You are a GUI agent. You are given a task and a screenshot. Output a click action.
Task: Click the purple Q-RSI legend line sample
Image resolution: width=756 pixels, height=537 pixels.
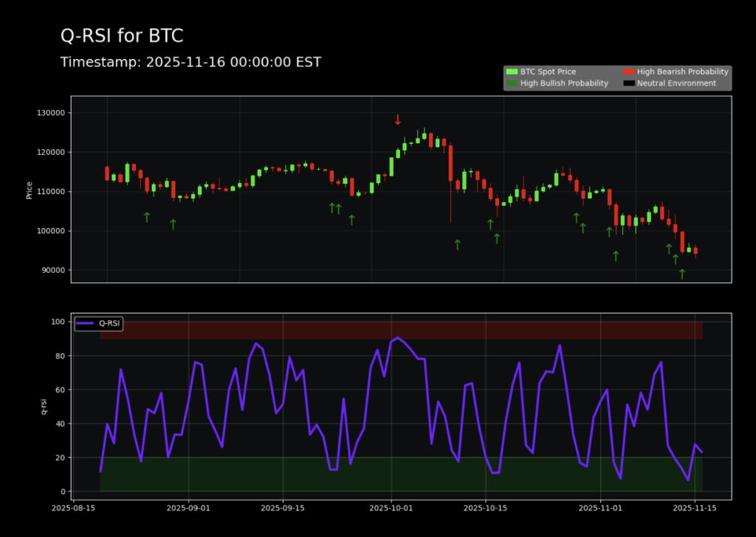(85, 323)
